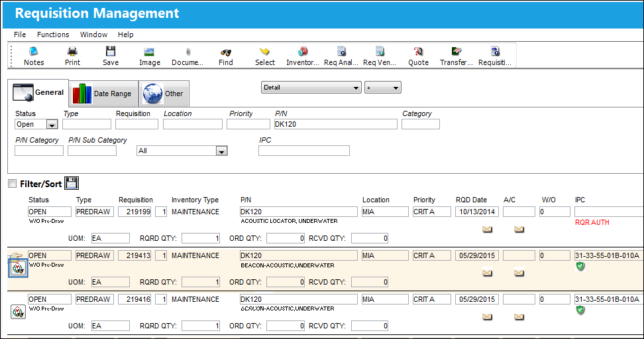Viewport: 644px width, 339px height.
Task: Click first envelope icon for requisition 219416
Action: pos(487,317)
